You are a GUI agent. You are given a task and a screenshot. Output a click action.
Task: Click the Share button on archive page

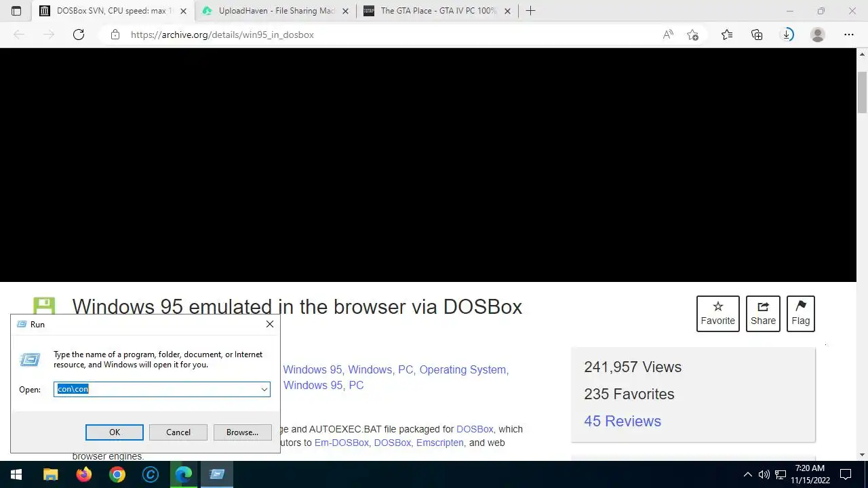click(x=763, y=314)
